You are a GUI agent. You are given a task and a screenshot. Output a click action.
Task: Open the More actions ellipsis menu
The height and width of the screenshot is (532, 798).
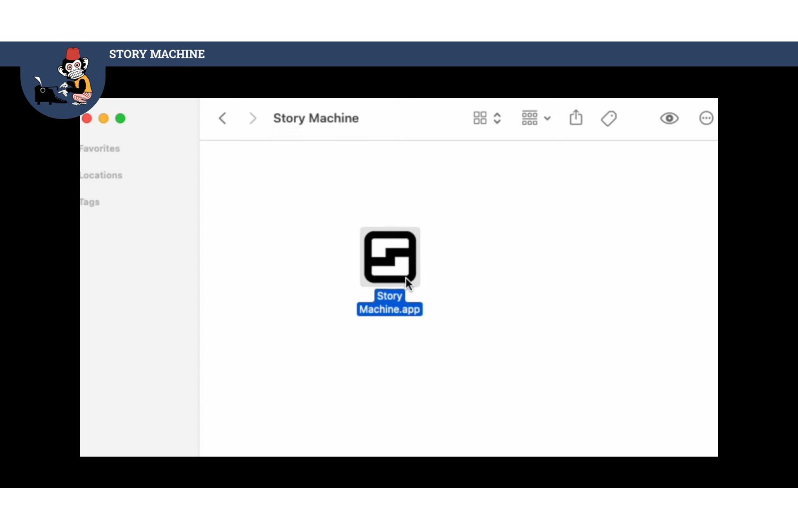[706, 118]
